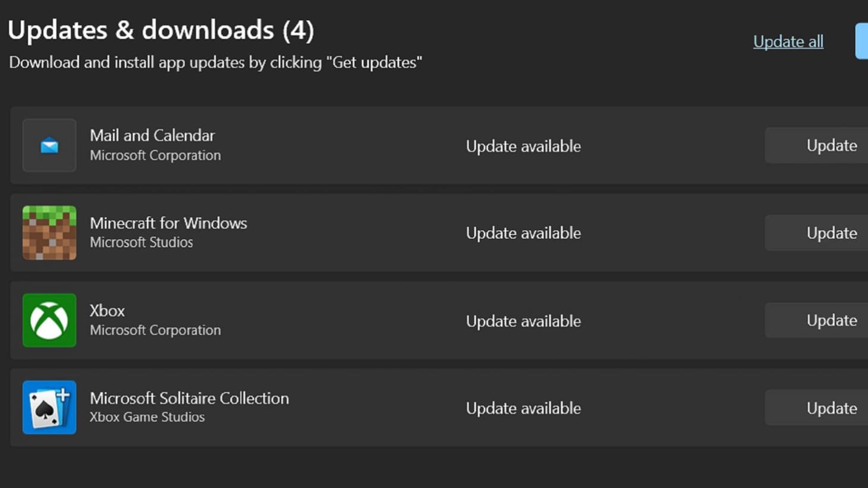Viewport: 868px width, 488px height.
Task: Update the Mail and Calendar app
Action: tap(831, 145)
